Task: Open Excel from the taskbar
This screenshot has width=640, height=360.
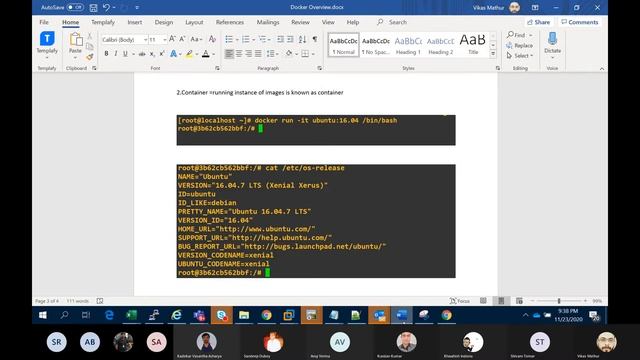Action: [x=131, y=315]
